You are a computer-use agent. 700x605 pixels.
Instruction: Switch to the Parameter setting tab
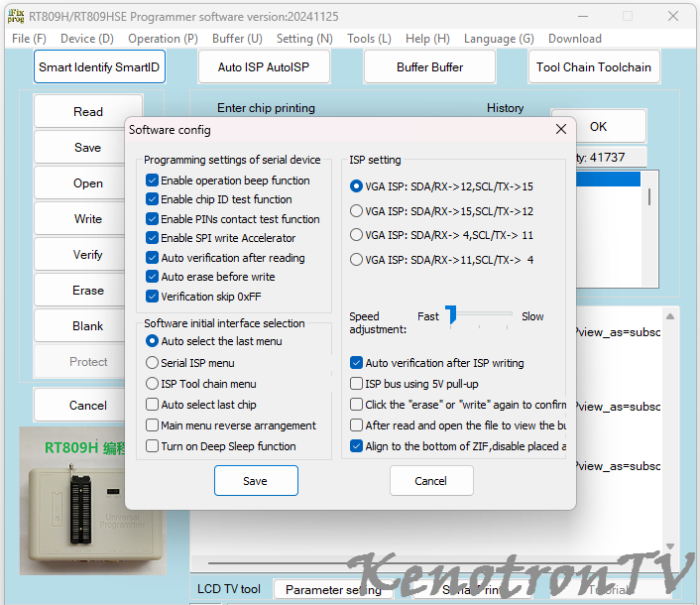332,589
